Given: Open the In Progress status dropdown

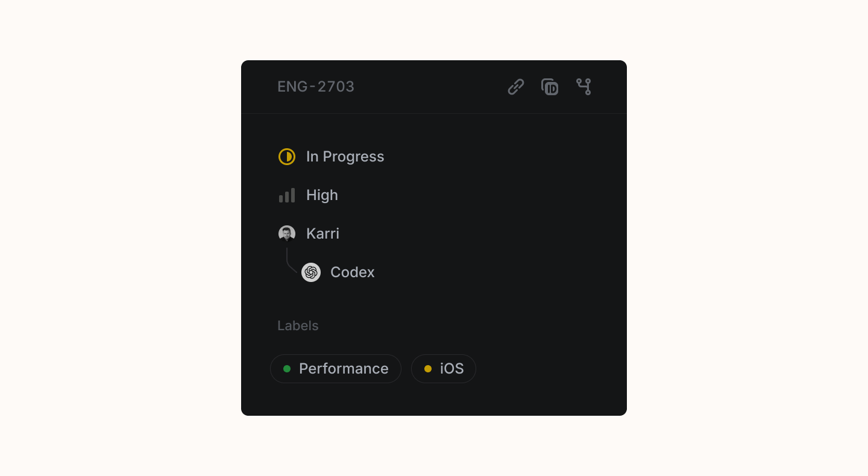Looking at the screenshot, I should click(345, 157).
